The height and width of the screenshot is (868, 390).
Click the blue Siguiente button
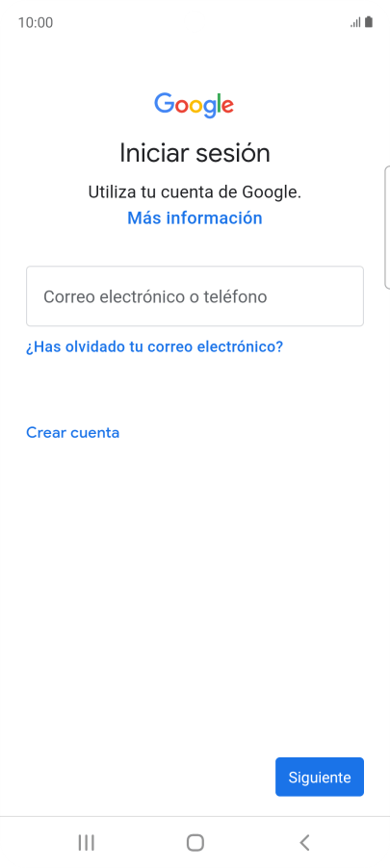pyautogui.click(x=320, y=777)
